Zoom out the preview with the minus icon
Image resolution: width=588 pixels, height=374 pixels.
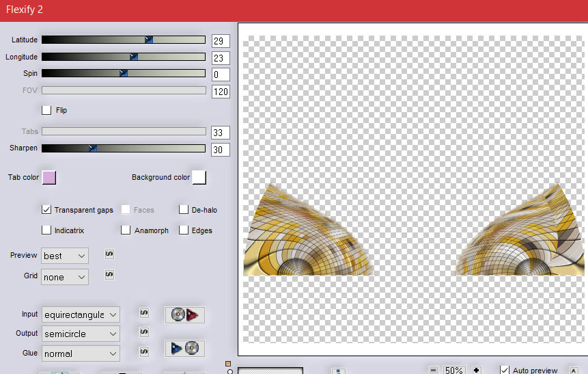click(x=433, y=371)
